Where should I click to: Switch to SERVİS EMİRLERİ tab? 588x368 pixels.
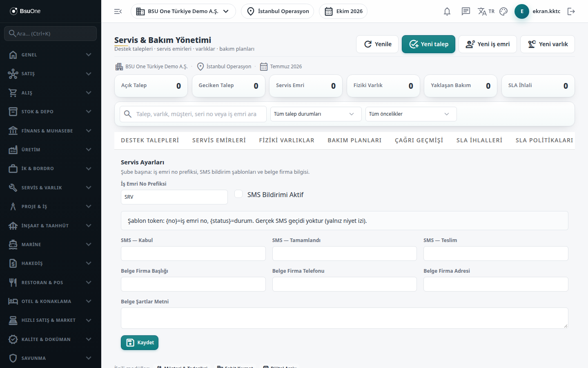pyautogui.click(x=219, y=140)
